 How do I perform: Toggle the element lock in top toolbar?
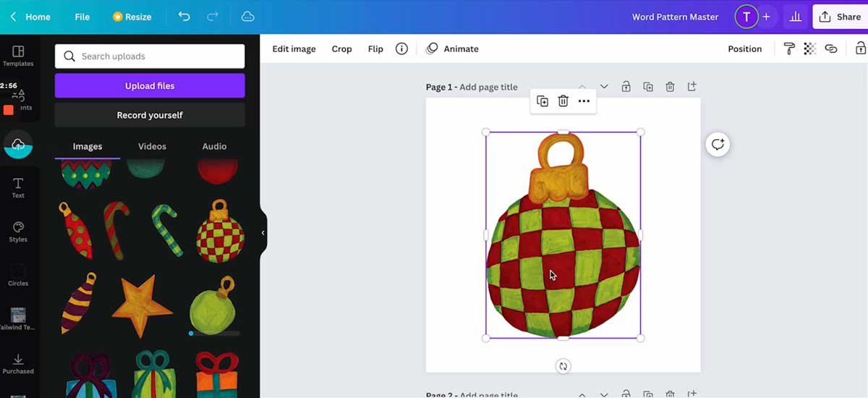click(x=860, y=48)
